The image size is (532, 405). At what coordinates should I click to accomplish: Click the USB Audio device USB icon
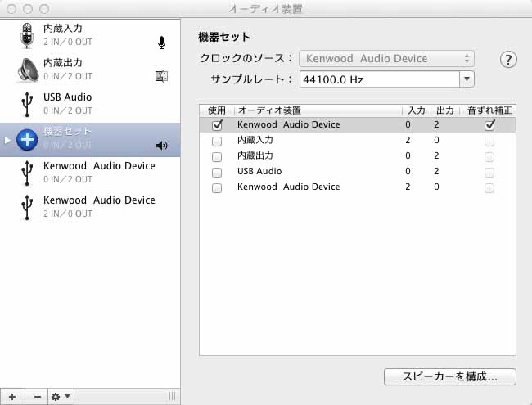(x=27, y=105)
